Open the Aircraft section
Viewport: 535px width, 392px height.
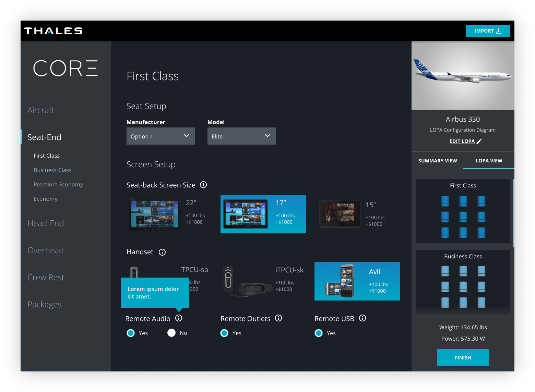(41, 110)
